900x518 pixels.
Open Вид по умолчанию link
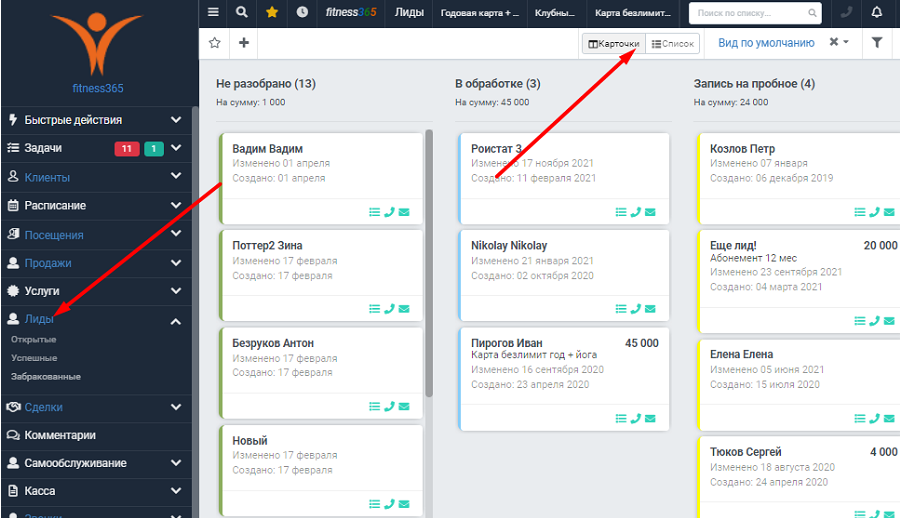766,43
